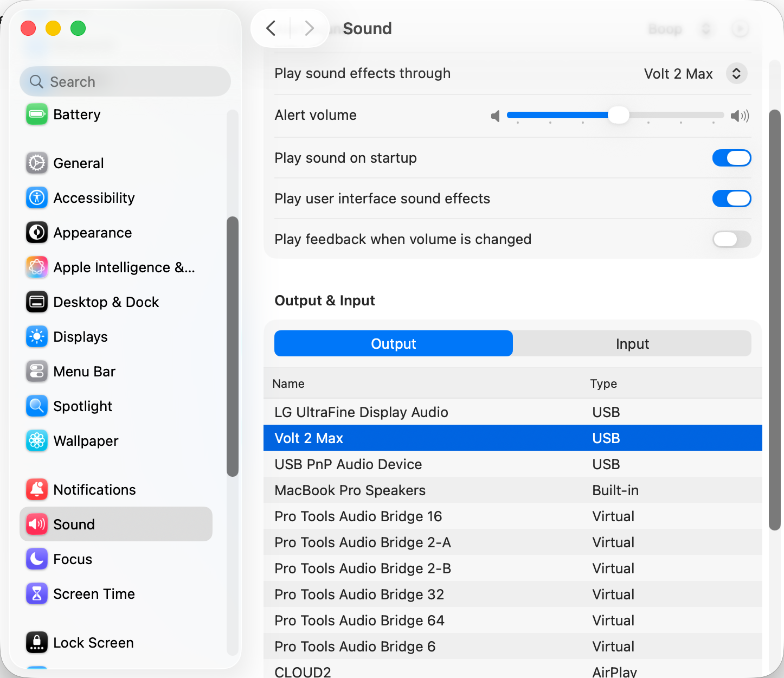This screenshot has height=678, width=784.
Task: Choose Pro Tools Audio Bridge 32
Action: pos(513,594)
